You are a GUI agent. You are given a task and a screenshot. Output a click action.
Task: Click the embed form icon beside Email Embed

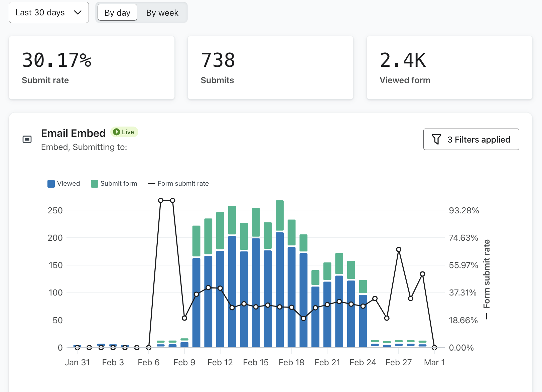pos(27,139)
